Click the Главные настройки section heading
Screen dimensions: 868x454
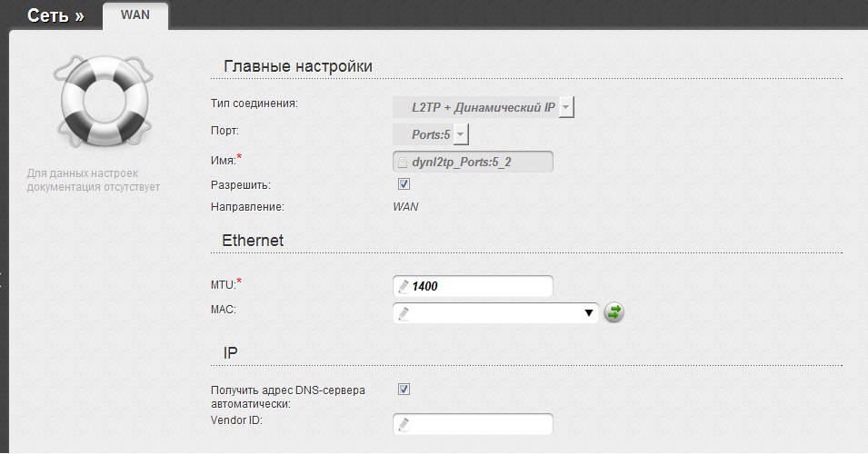coord(297,66)
